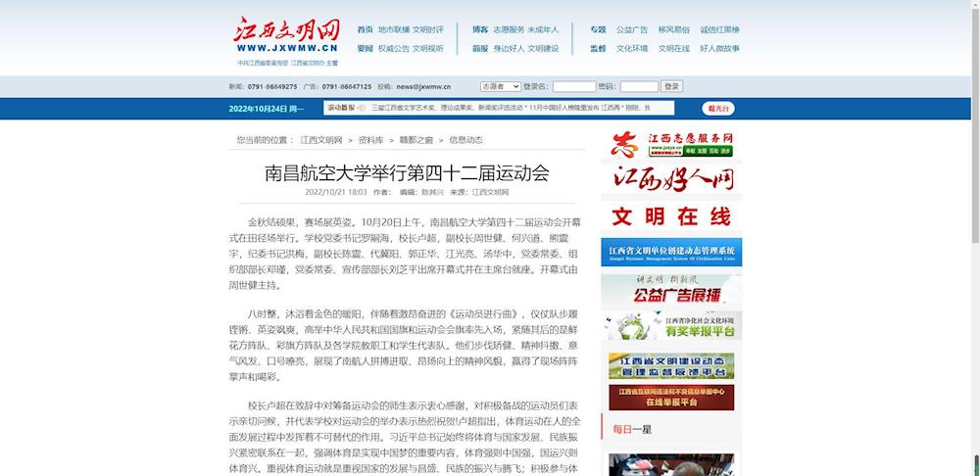980x476 pixels.
Task: Open the 博客 navigation item
Action: click(x=480, y=29)
